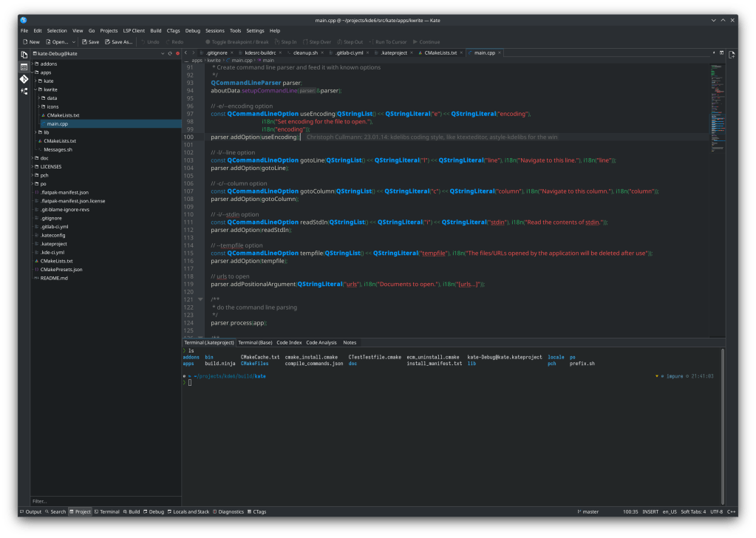Toggle the Project tool view button
Viewport: 756px width, 538px height.
[80, 511]
